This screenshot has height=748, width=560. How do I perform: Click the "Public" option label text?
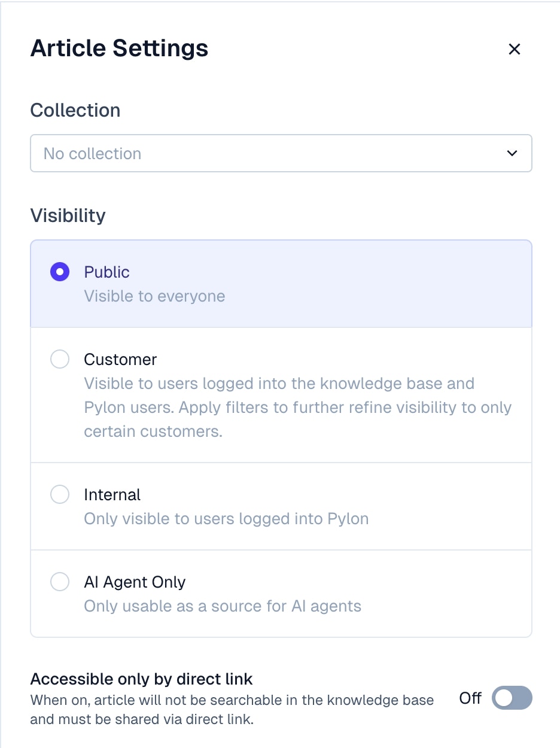(106, 272)
